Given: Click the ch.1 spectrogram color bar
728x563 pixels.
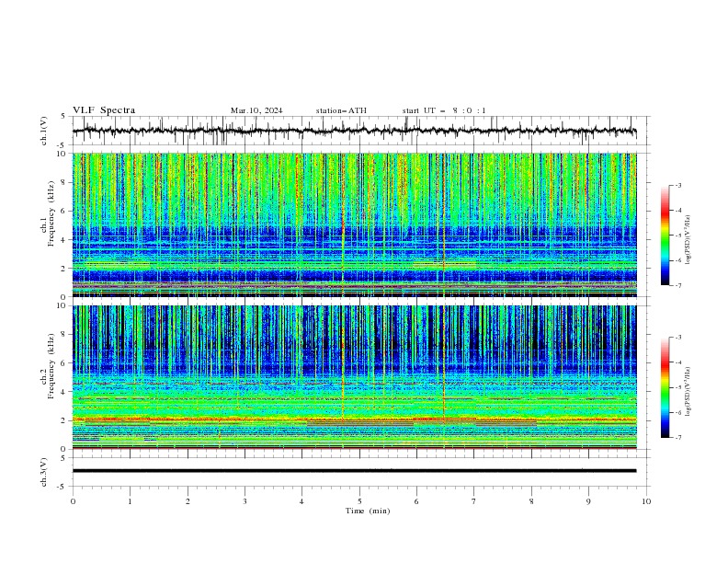Looking at the screenshot, I should tap(665, 235).
